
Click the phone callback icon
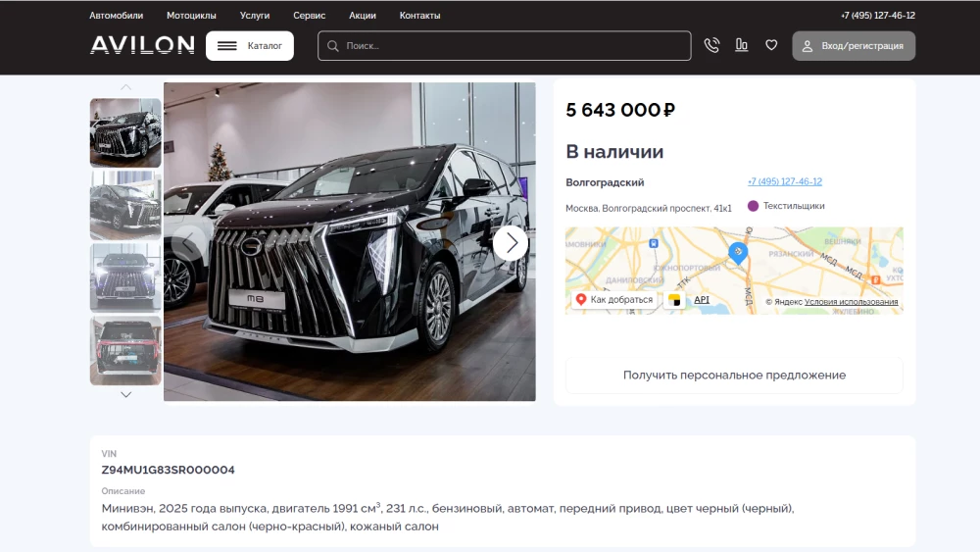click(x=711, y=45)
